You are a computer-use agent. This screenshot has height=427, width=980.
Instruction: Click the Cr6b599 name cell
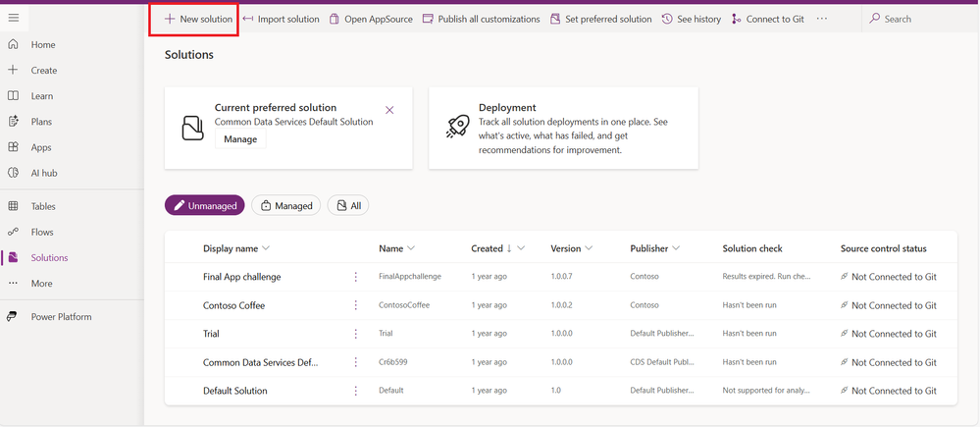393,362
